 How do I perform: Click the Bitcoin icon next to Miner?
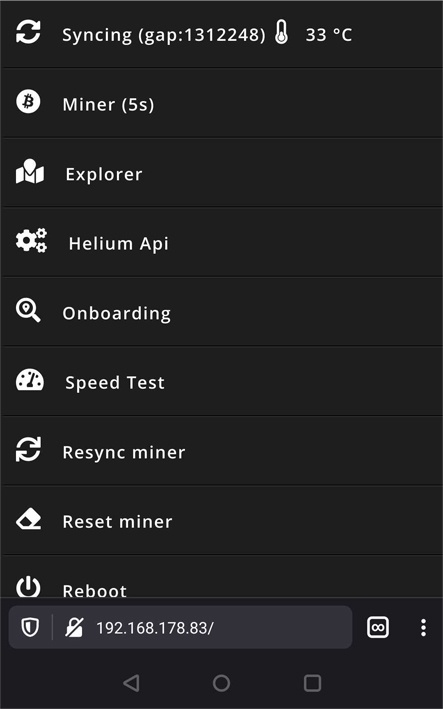28,102
